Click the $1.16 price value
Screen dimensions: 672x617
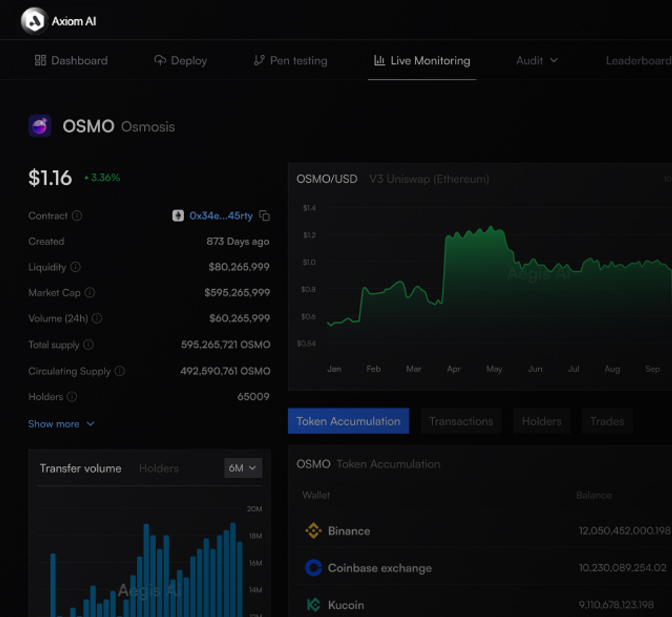pyautogui.click(x=50, y=178)
